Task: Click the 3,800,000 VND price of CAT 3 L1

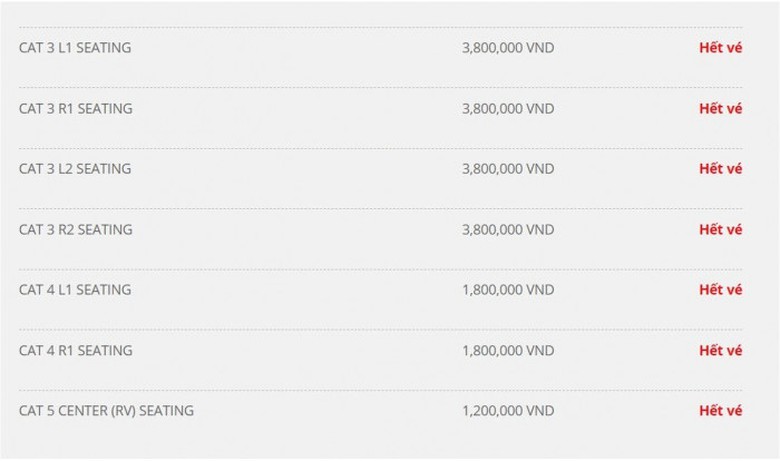Action: pyautogui.click(x=508, y=48)
